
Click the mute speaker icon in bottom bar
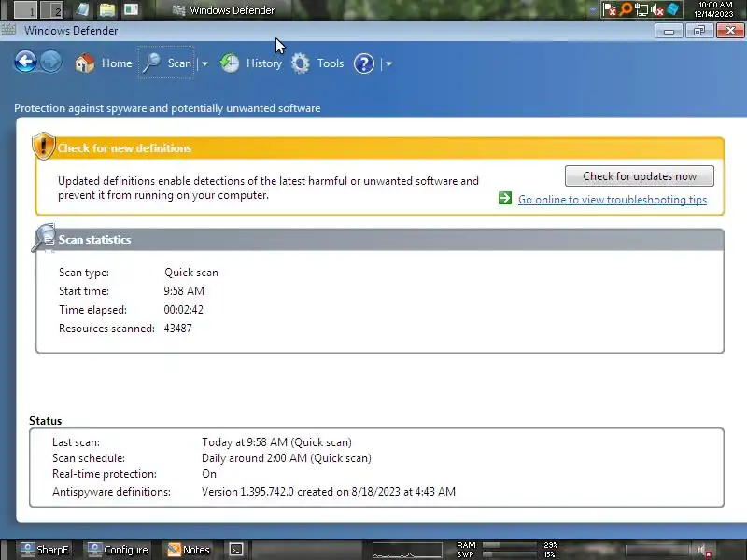pyautogui.click(x=705, y=550)
